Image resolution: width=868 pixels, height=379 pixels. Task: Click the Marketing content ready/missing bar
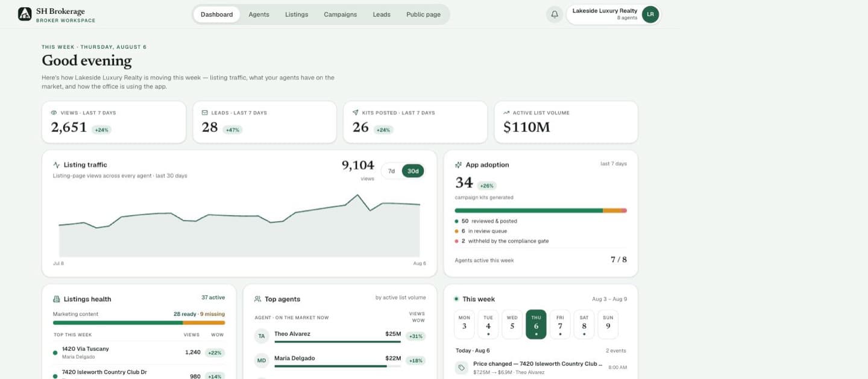139,322
